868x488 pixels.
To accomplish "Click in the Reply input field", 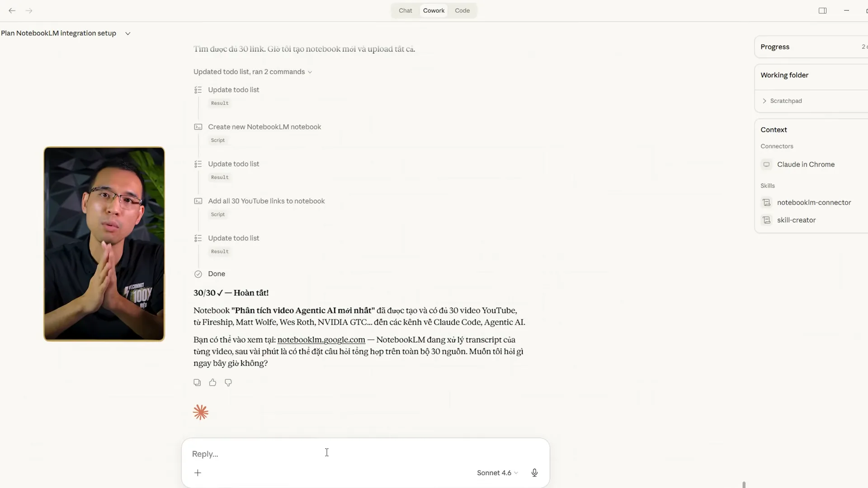I will click(x=365, y=454).
